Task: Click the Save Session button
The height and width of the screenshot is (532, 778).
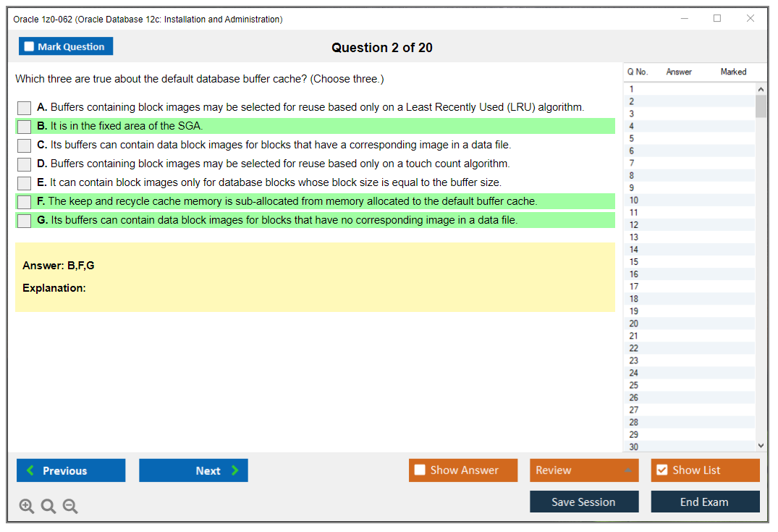Action: [x=583, y=502]
